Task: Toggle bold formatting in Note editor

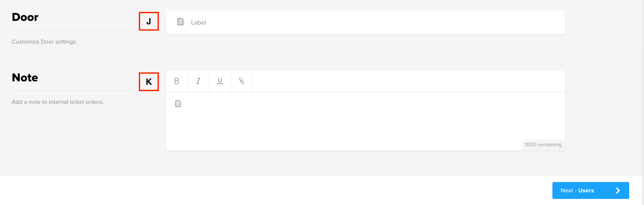Action: pyautogui.click(x=177, y=81)
